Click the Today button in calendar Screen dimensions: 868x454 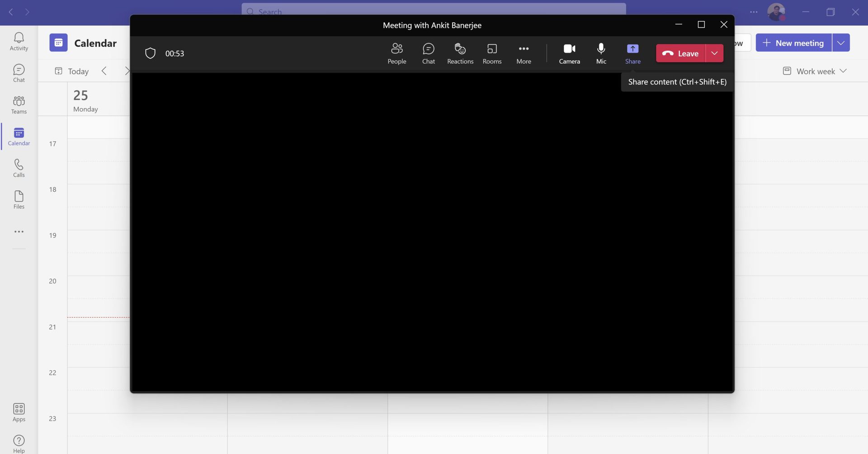coord(72,71)
